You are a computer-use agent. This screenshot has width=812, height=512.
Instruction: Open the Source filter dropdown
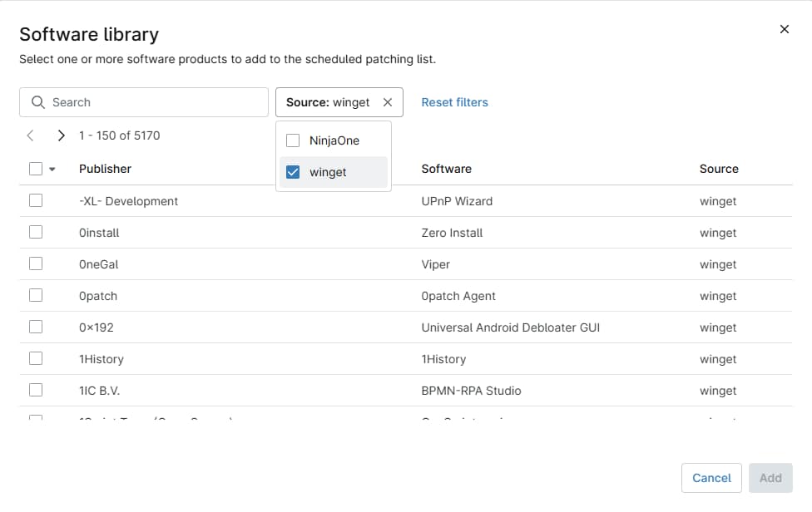point(329,101)
